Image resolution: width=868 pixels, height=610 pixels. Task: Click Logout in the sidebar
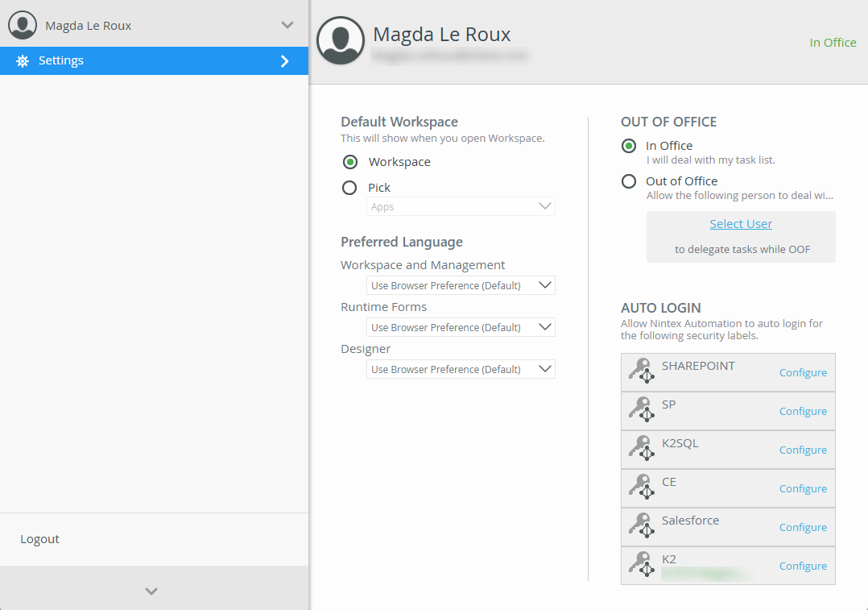click(x=40, y=539)
